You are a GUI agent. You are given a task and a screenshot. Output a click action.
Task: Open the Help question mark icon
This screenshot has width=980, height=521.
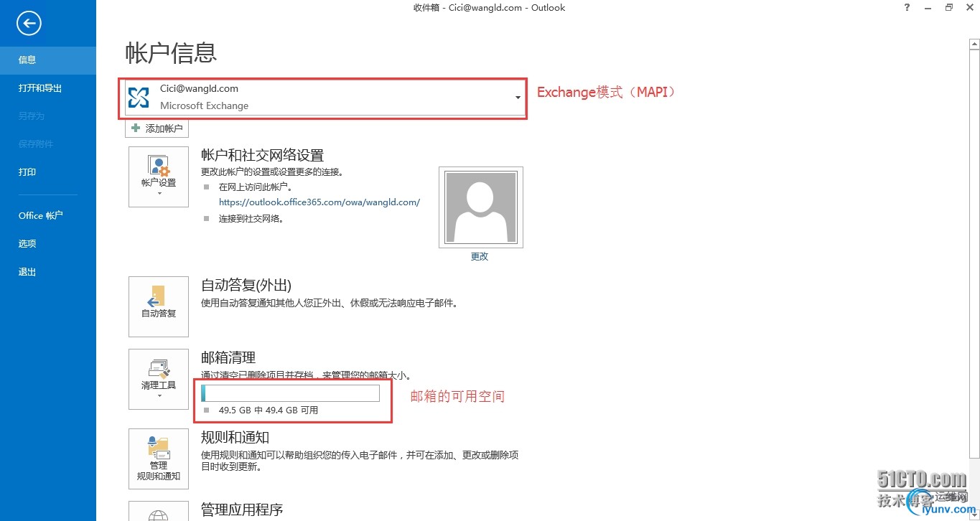[x=907, y=7]
